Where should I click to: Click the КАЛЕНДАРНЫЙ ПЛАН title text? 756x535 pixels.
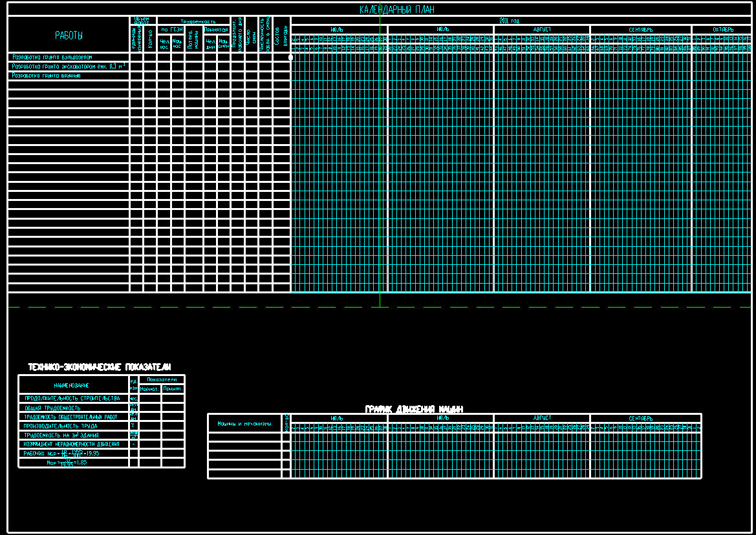click(397, 10)
